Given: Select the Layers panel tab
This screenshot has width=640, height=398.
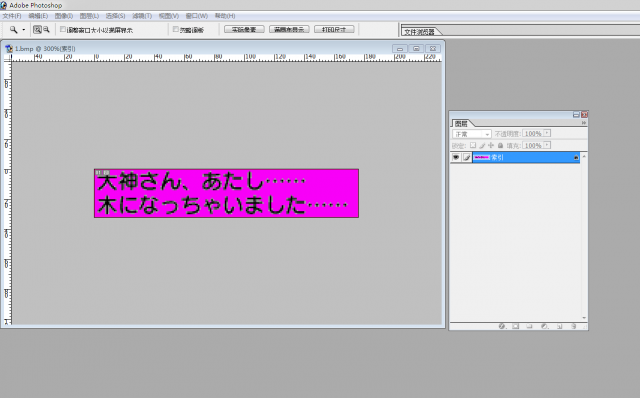Looking at the screenshot, I should pyautogui.click(x=461, y=123).
